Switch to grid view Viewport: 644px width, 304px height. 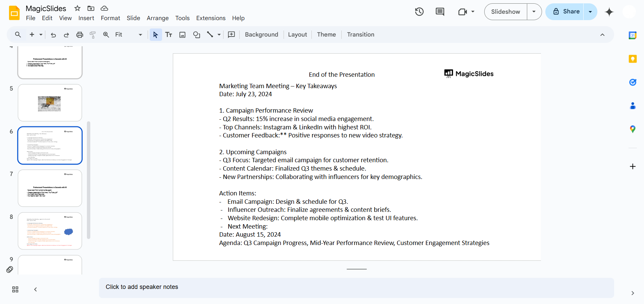coord(15,290)
